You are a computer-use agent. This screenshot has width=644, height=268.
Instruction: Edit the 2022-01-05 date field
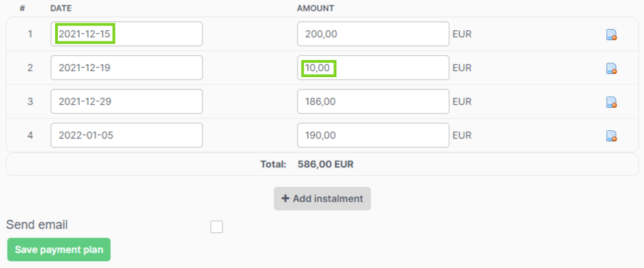127,135
